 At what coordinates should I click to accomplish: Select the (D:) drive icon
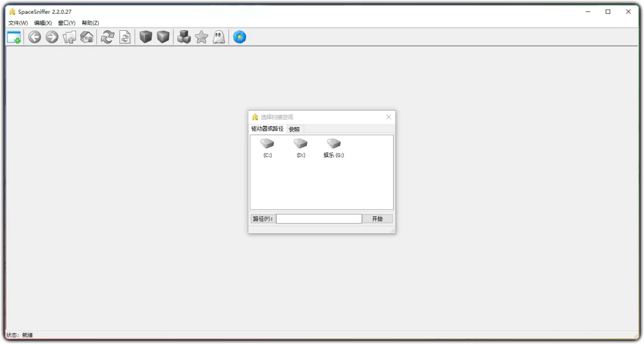tap(301, 143)
